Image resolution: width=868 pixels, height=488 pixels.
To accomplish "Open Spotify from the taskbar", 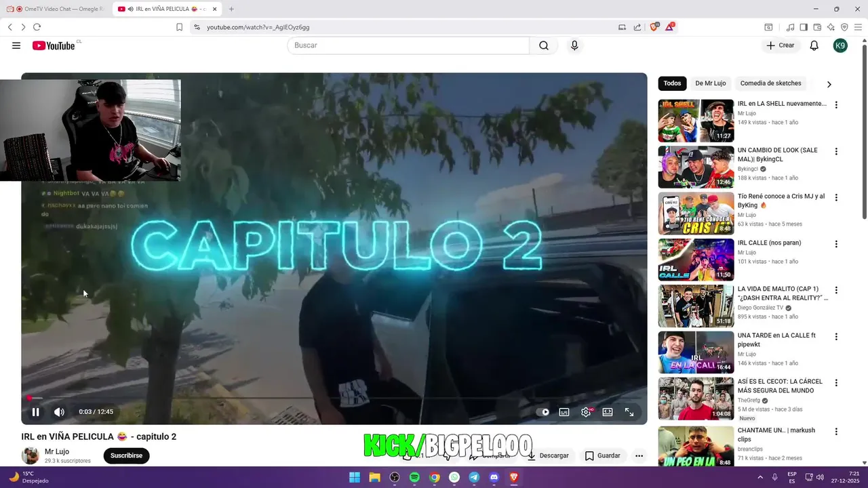I will click(414, 477).
